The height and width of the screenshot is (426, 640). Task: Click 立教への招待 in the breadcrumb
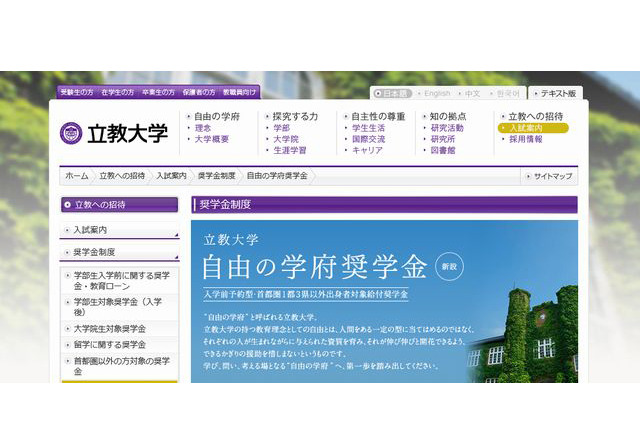point(122,176)
